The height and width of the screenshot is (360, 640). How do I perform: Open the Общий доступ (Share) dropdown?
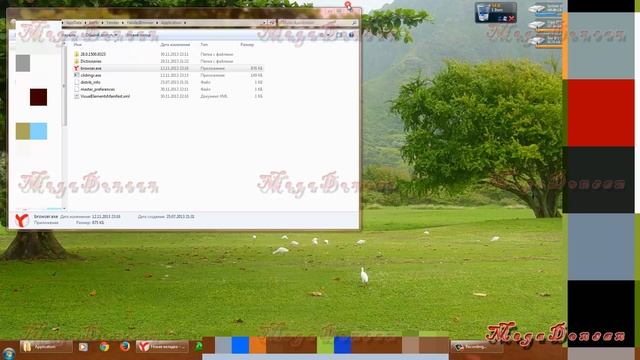coord(101,35)
